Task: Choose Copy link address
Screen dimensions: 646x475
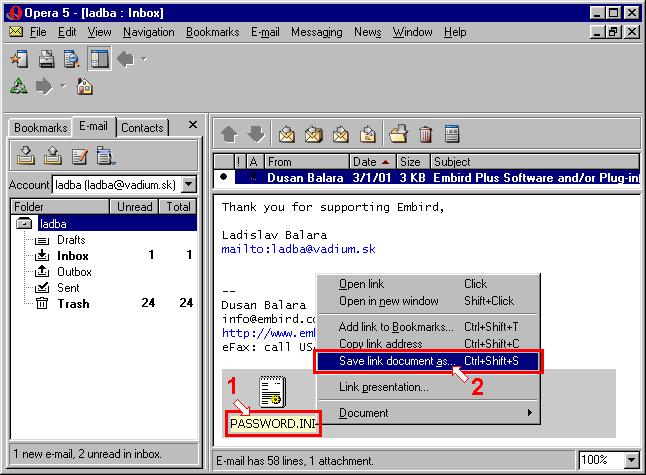Action: tap(428, 344)
